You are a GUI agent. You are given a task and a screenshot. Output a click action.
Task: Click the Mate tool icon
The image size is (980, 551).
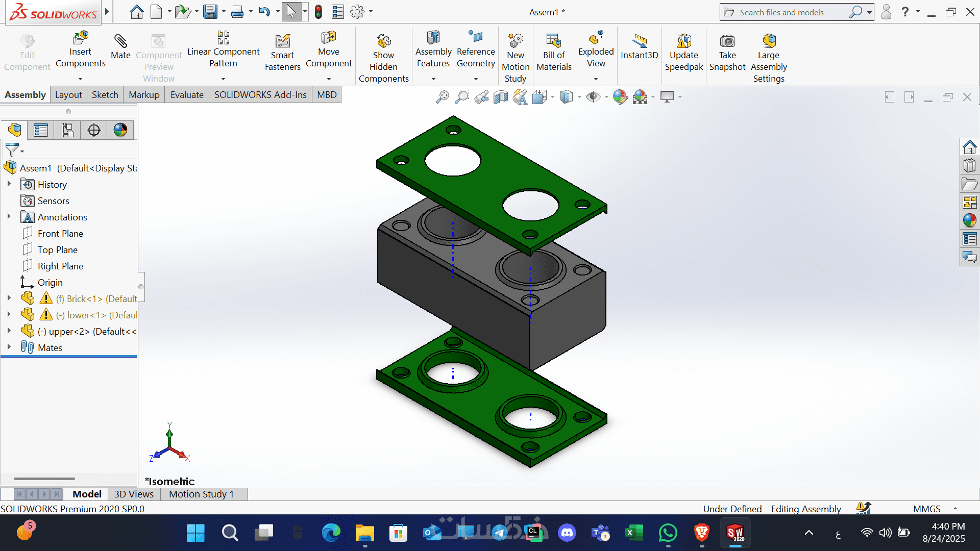pyautogui.click(x=120, y=41)
